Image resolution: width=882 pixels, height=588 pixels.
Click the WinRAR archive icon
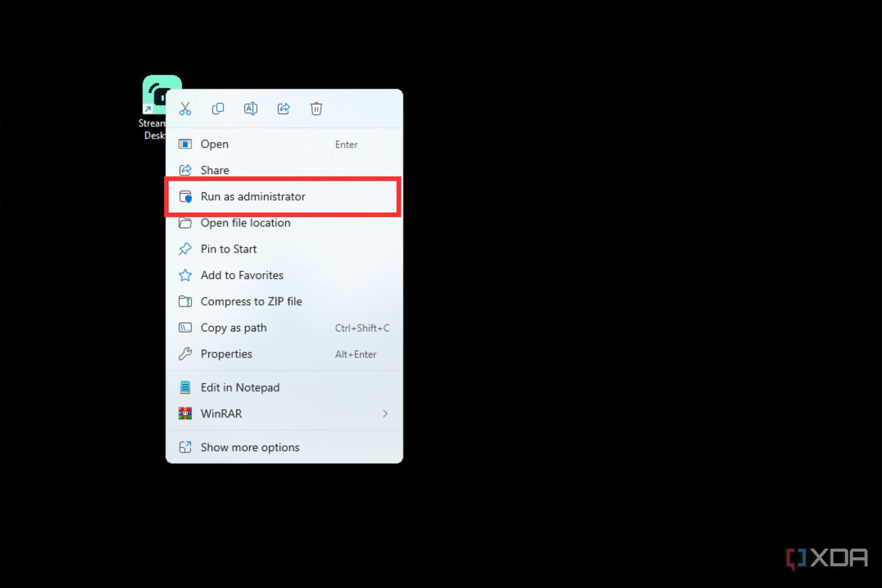(185, 414)
